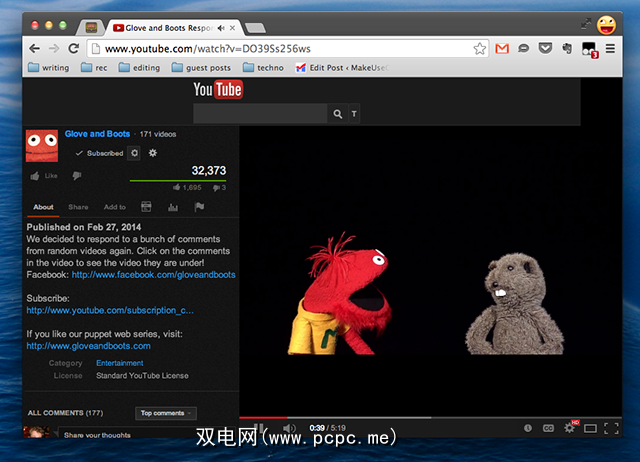Open the transcript icon tab
640x462 pixels.
coord(146,207)
